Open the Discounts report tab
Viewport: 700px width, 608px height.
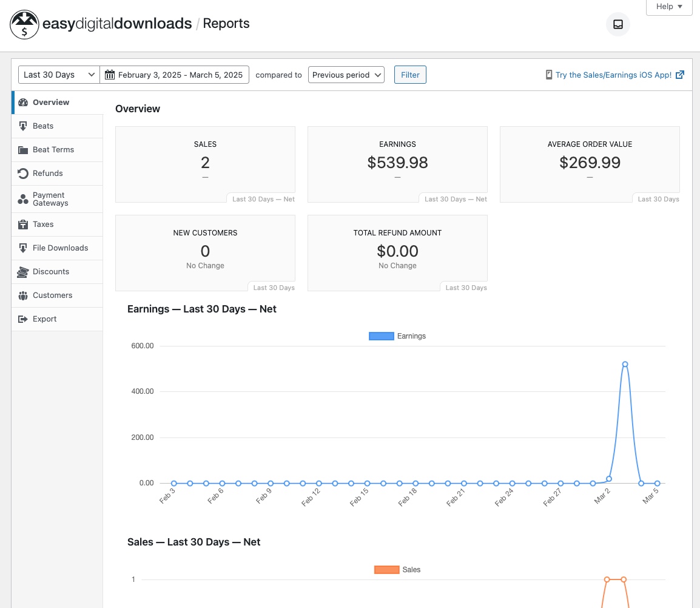pyautogui.click(x=57, y=272)
